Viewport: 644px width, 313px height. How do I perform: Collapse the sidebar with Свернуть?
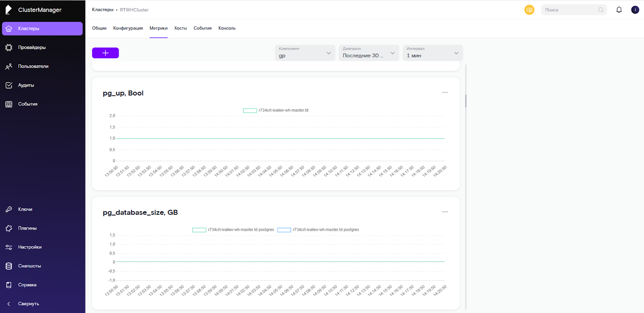28,304
